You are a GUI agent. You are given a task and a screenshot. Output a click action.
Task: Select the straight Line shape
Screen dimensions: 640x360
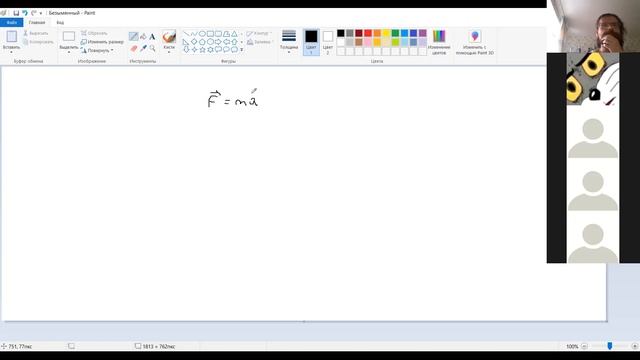point(187,33)
